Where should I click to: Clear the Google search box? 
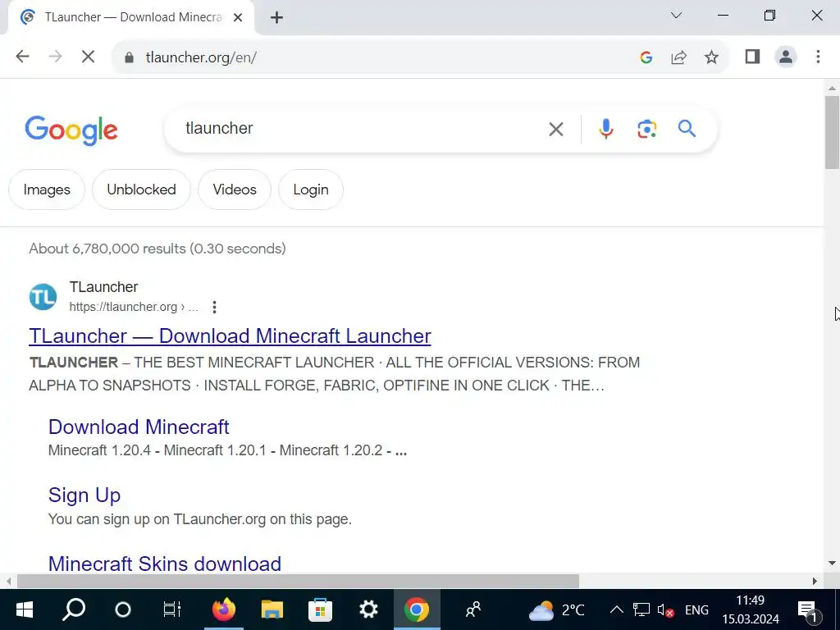pyautogui.click(x=556, y=129)
